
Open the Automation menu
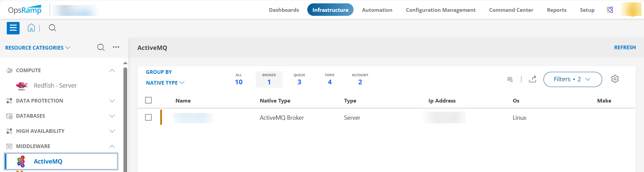point(377,10)
